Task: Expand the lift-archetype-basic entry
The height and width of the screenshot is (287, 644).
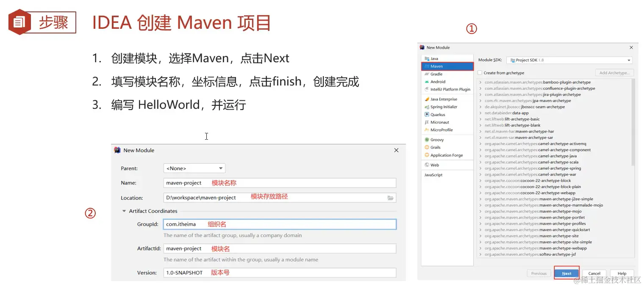Action: [480, 119]
